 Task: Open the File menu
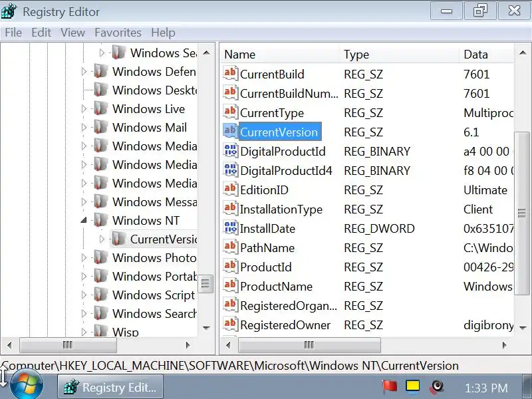[13, 33]
